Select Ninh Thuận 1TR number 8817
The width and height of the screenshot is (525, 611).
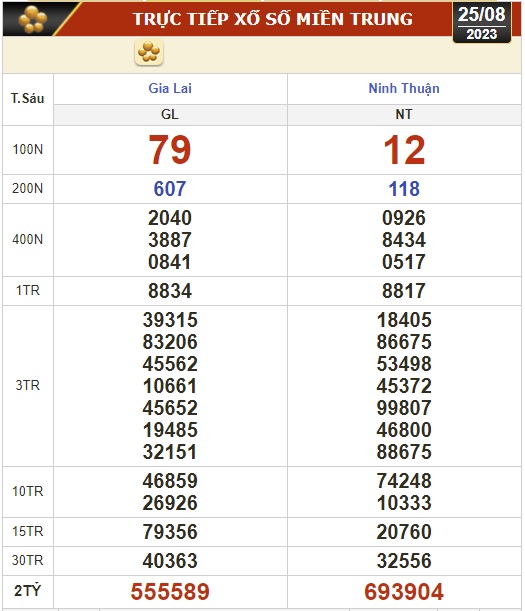pyautogui.click(x=404, y=291)
